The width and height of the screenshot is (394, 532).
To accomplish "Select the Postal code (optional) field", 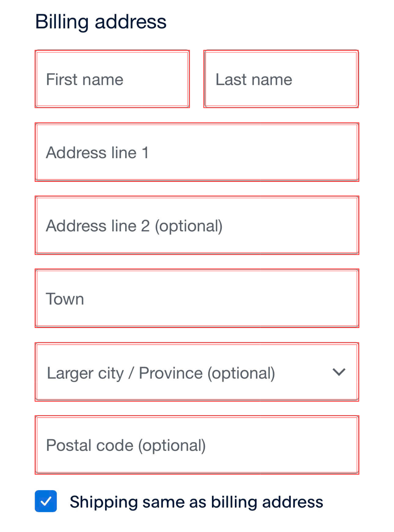I will tap(197, 445).
